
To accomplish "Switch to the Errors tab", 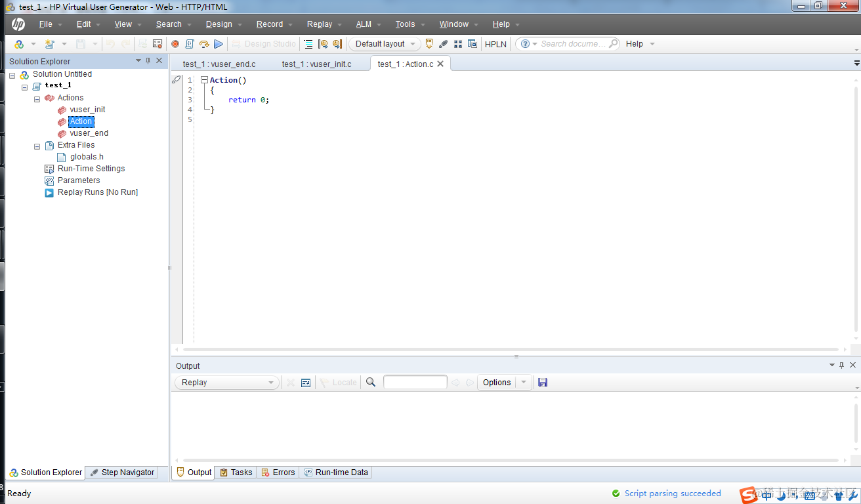I will pyautogui.click(x=278, y=472).
